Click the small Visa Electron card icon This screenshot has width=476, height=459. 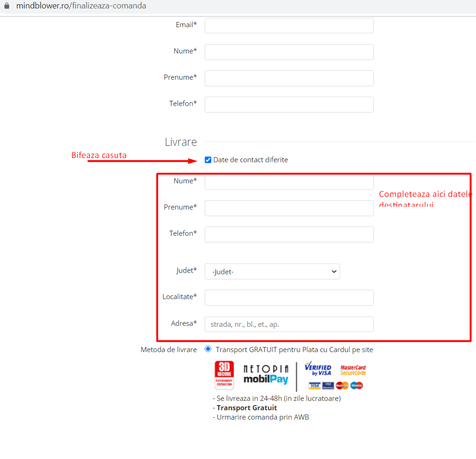click(328, 385)
